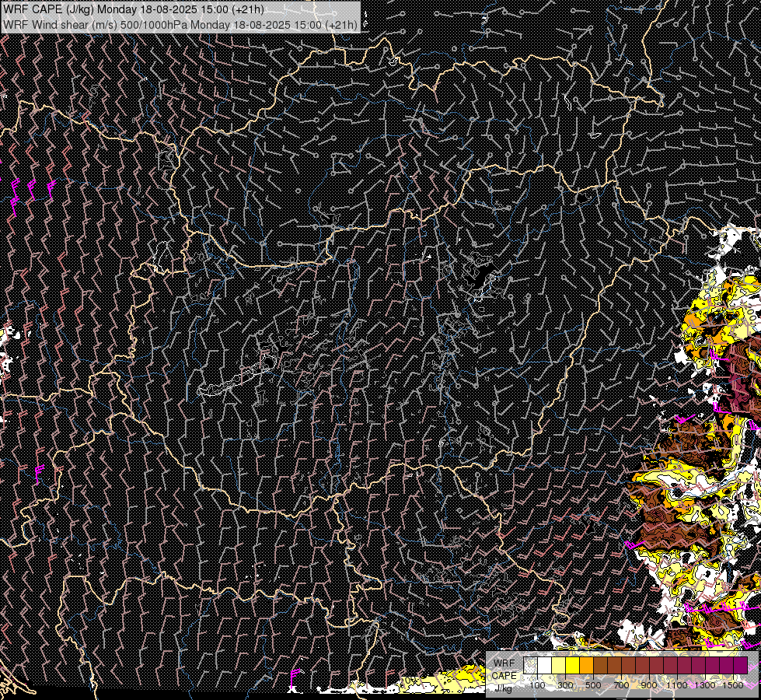Select the orange legend swatch
The image size is (761, 700).
click(586, 666)
